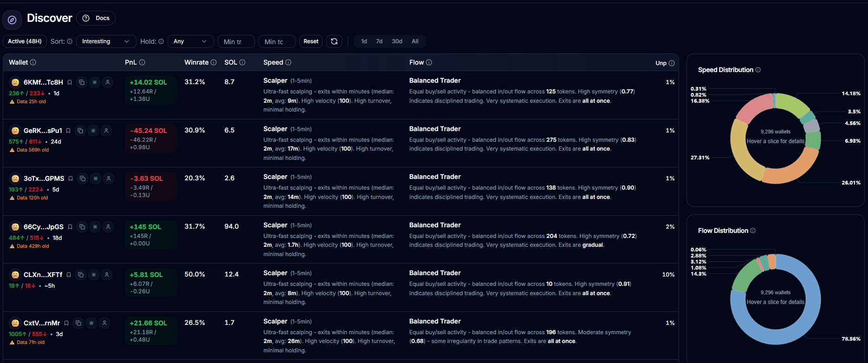Viewport: 868px width, 363px height.
Task: Bookmark wallet 66Cy...JpGS
Action: 70,227
